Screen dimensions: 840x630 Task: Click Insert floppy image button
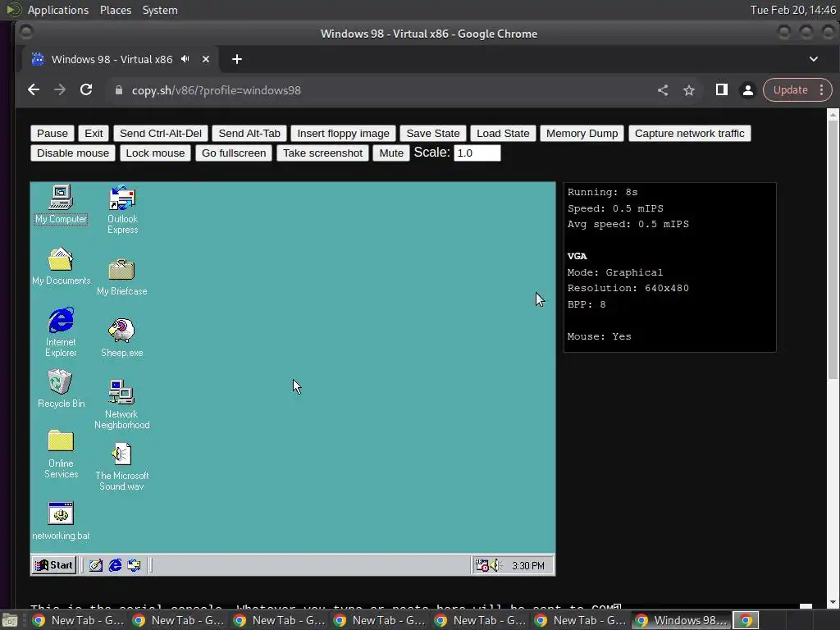(344, 134)
